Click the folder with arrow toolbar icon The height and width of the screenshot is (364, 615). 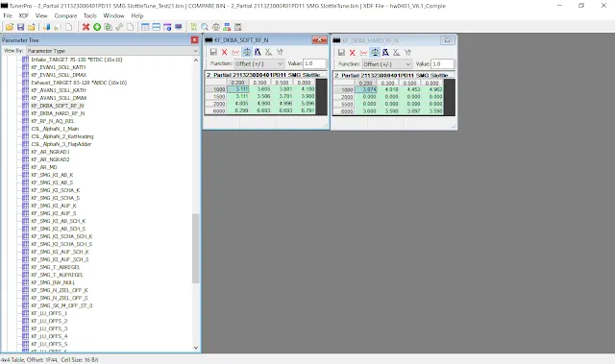[32, 27]
